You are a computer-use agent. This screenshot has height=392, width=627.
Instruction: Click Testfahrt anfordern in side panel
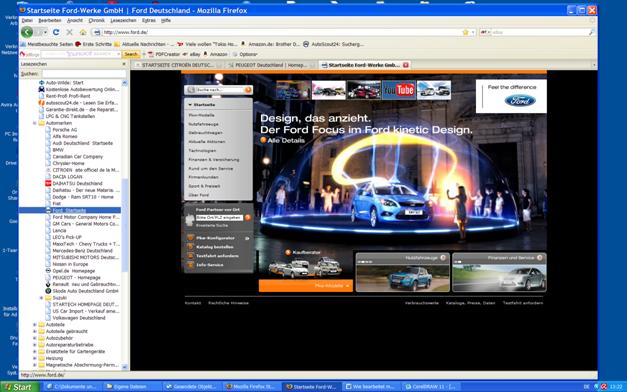217,256
